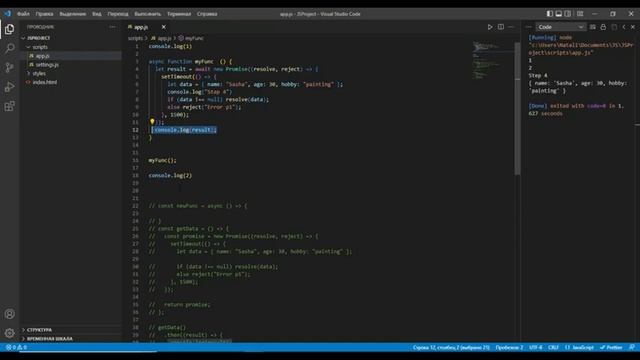The height and width of the screenshot is (360, 640).
Task: Open the Вид menu
Action: tap(97, 14)
